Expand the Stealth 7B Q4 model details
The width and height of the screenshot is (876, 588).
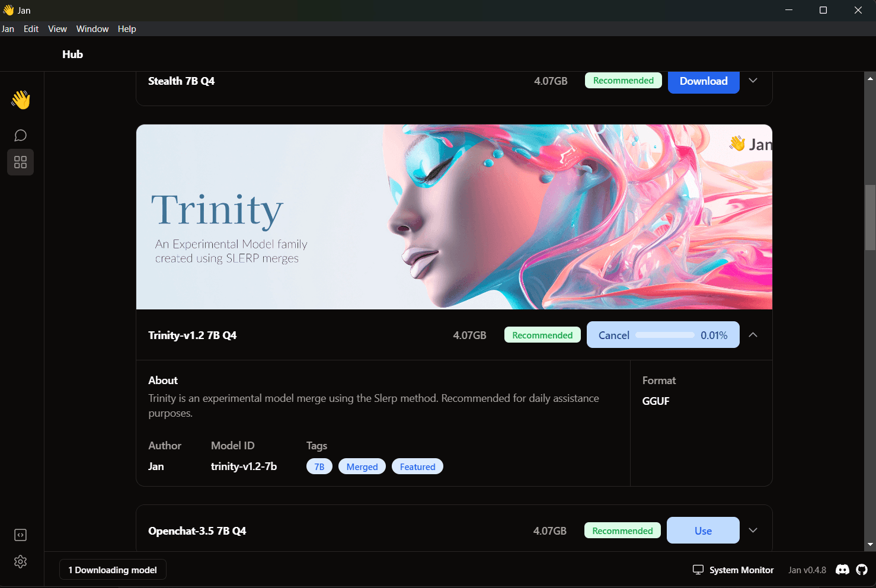click(753, 81)
